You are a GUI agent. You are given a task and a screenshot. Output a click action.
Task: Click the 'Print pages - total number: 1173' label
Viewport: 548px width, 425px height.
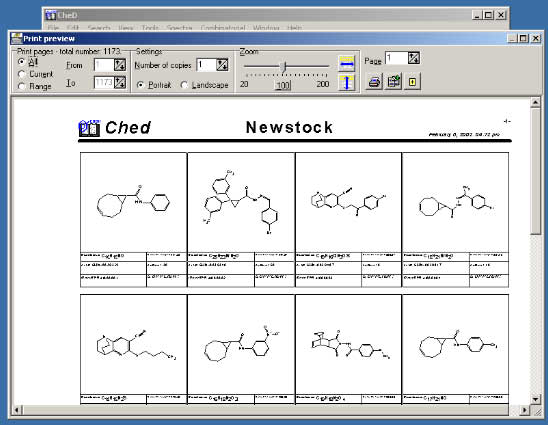[x=69, y=51]
